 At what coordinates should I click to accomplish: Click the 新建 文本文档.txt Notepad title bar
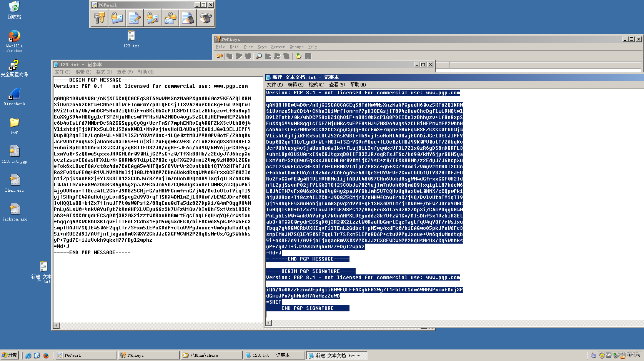point(454,77)
